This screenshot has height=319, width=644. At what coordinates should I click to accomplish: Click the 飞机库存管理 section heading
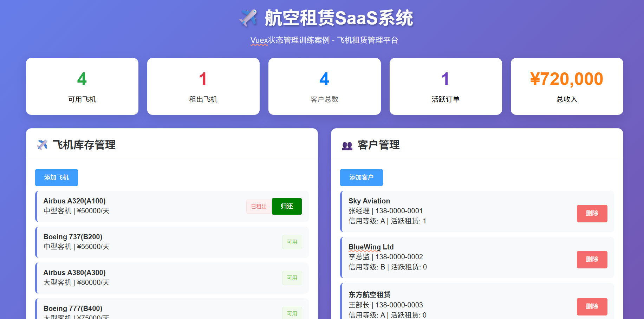tap(84, 145)
